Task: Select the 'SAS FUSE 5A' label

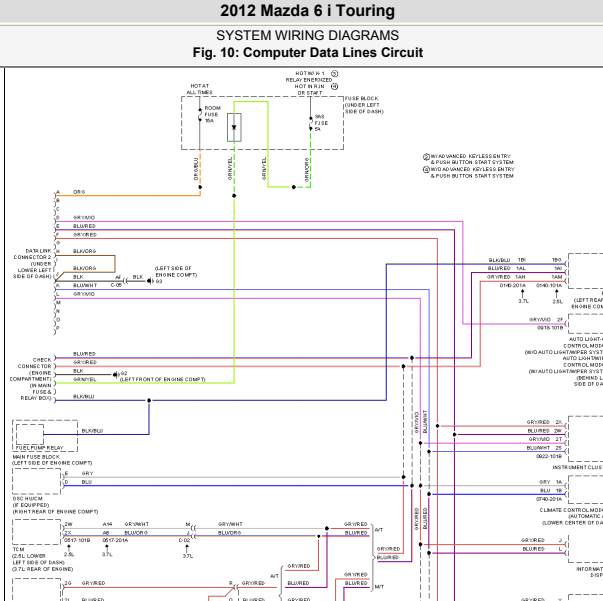Action: (x=321, y=123)
